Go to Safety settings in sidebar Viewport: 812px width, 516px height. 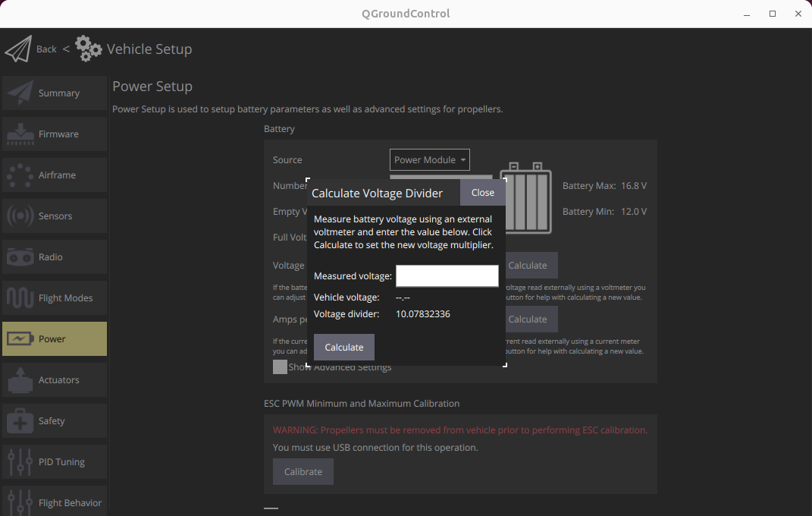[55, 420]
